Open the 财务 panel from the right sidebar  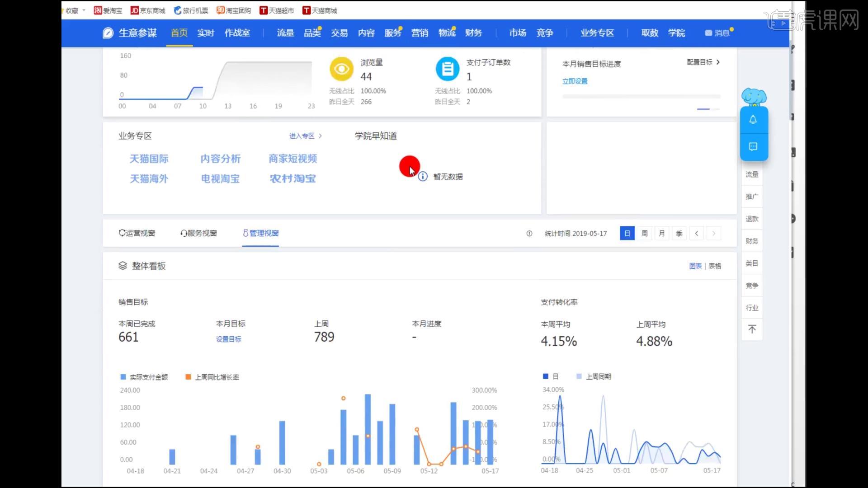pos(751,240)
